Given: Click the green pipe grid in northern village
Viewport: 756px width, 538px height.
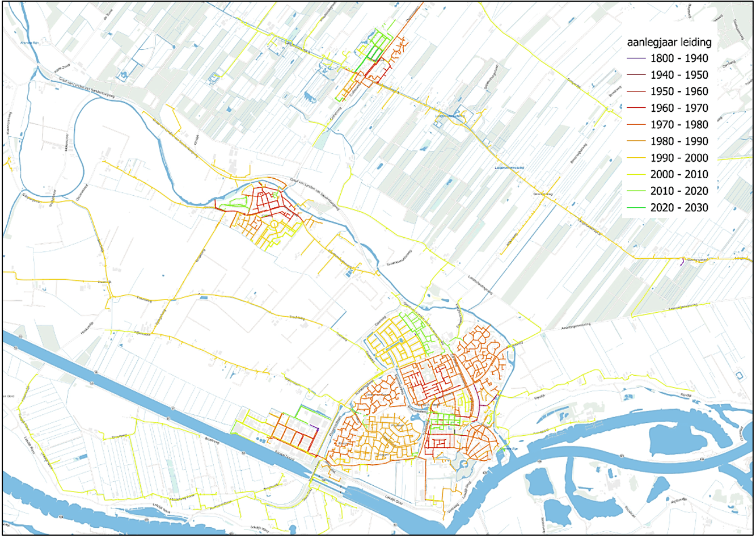Looking at the screenshot, I should pos(374,45).
